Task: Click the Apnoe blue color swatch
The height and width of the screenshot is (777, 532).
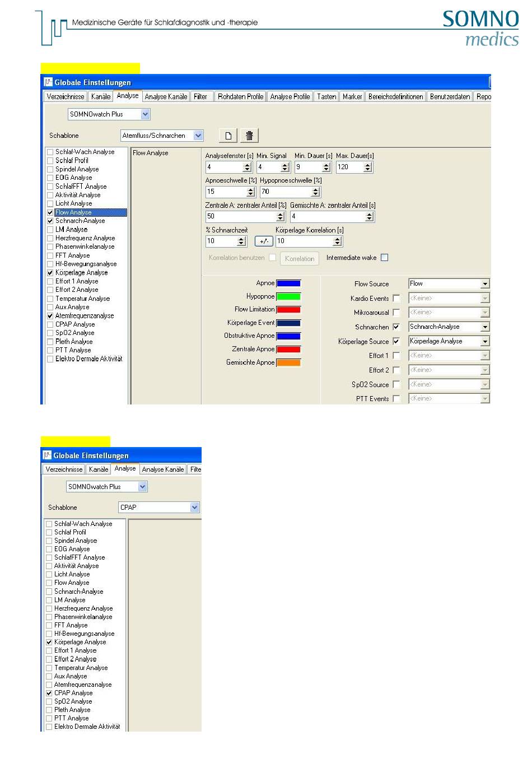Action: [x=288, y=283]
